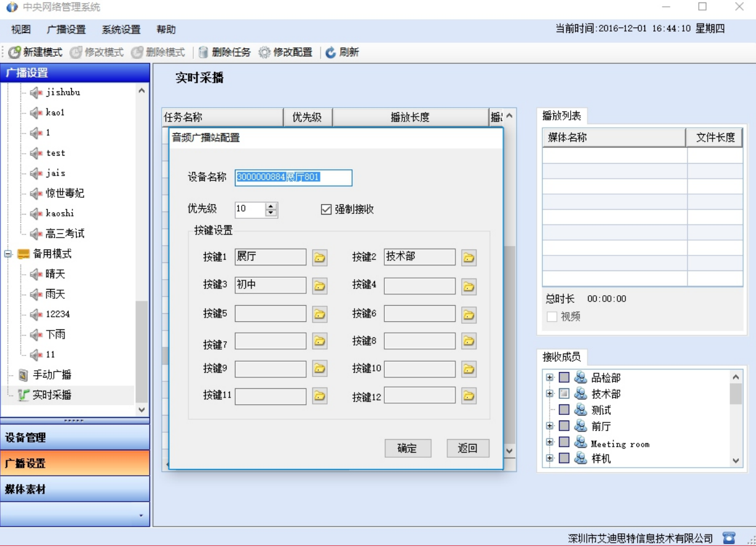
Task: Click the folder icon beside 按键9
Action: (x=320, y=369)
